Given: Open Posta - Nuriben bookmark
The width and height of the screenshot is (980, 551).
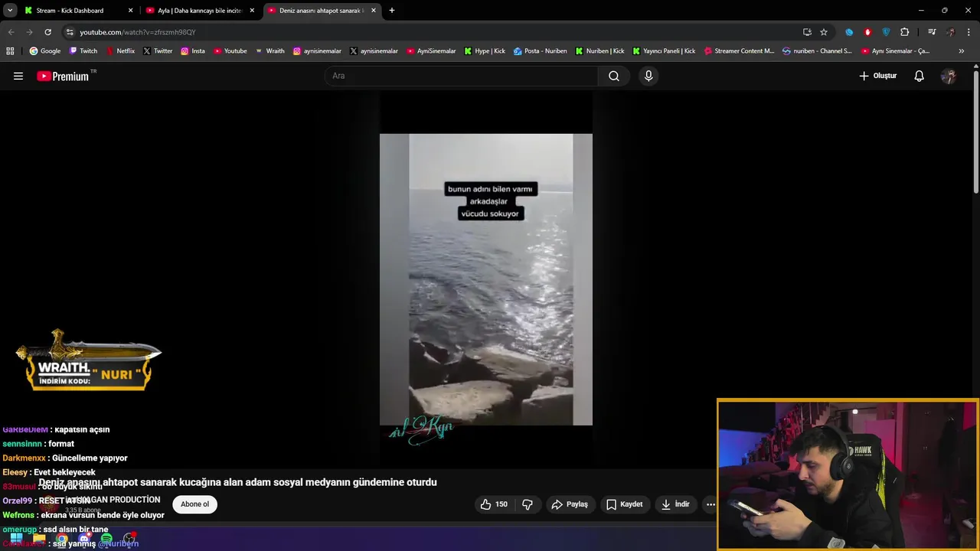Looking at the screenshot, I should coord(541,51).
